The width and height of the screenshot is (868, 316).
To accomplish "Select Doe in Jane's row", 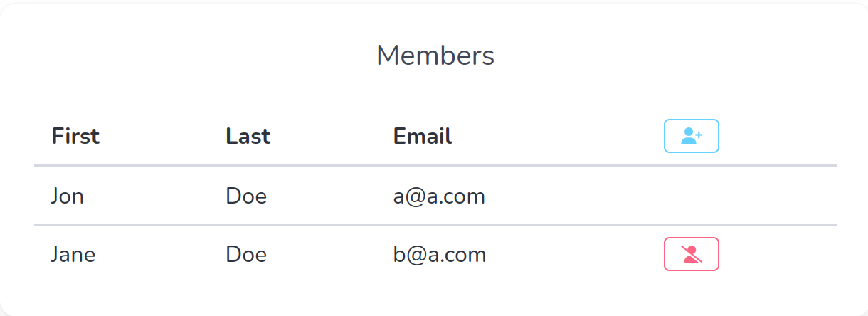I will point(246,254).
